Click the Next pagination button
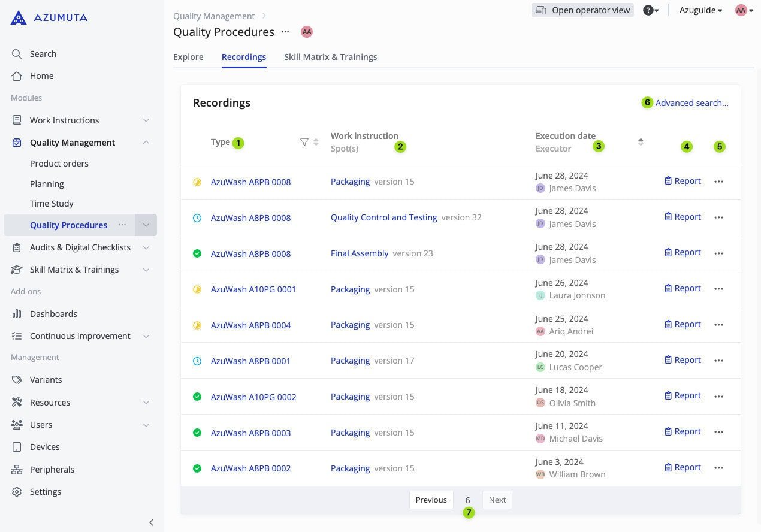Screen dimensions: 761x532 point(497,500)
